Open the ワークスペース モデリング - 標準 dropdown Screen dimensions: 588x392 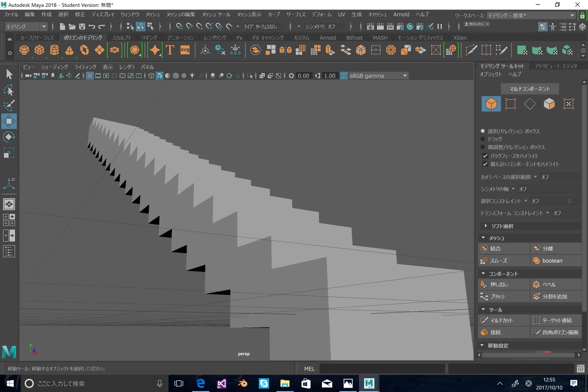[532, 16]
